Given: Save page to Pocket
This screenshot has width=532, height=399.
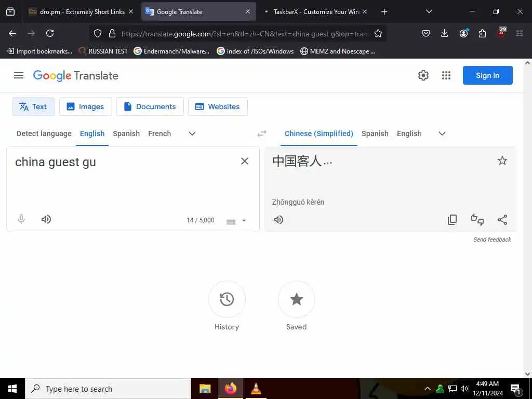Looking at the screenshot, I should [x=426, y=33].
